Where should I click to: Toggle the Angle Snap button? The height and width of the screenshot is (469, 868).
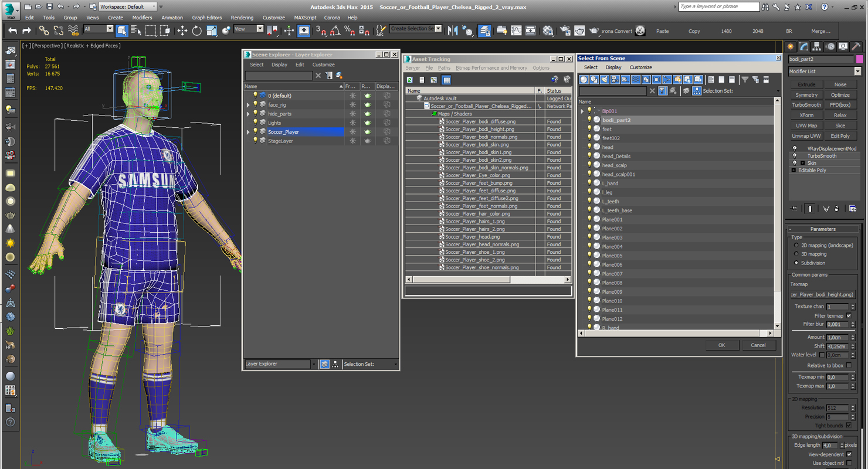[335, 30]
